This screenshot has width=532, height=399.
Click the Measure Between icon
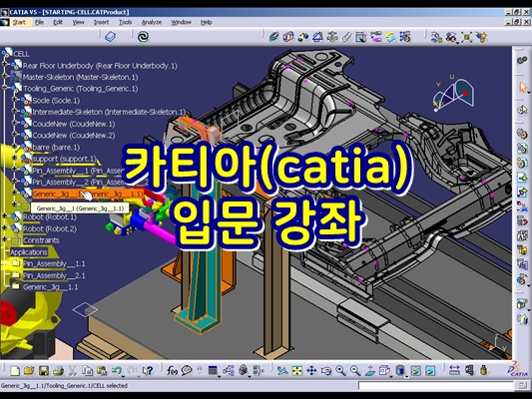(454, 370)
